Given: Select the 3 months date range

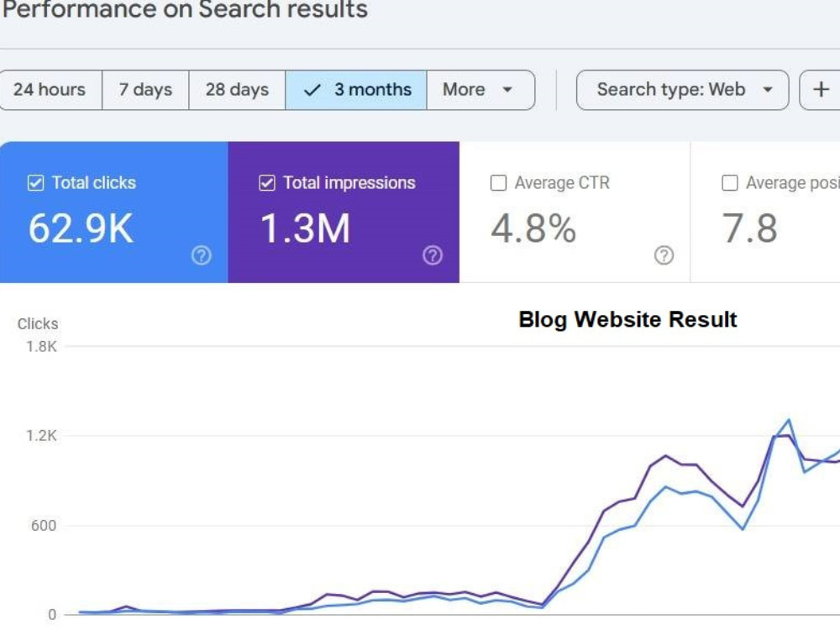Looking at the screenshot, I should (x=356, y=90).
